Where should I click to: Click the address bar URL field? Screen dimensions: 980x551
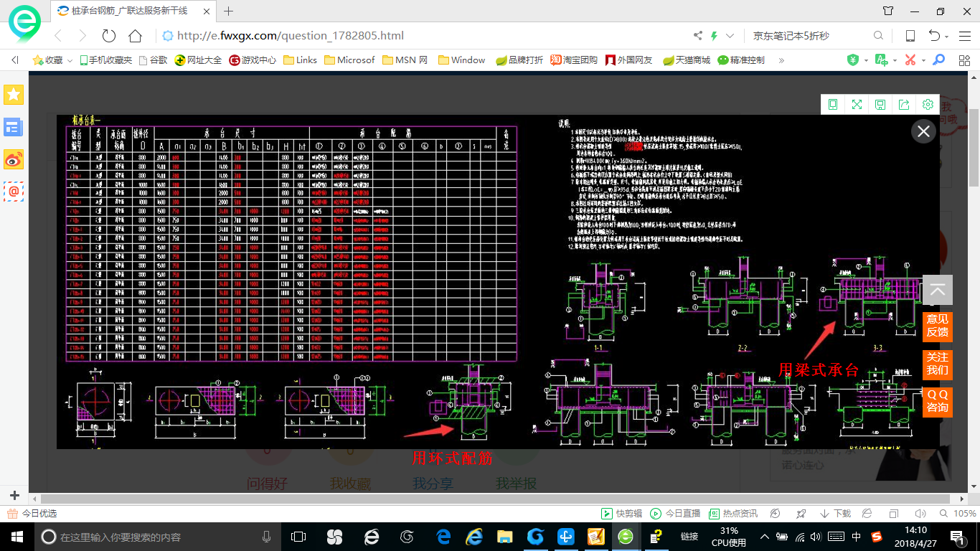click(x=423, y=36)
